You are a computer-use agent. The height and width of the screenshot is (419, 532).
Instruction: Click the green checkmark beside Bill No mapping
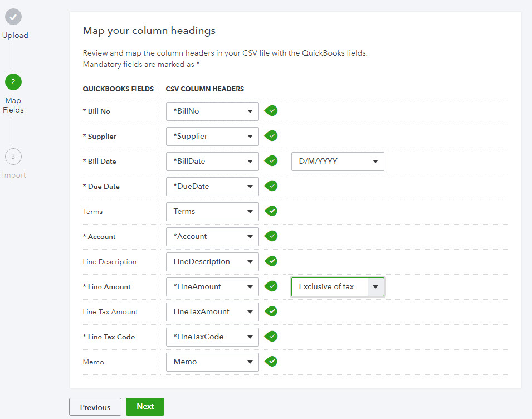point(271,111)
